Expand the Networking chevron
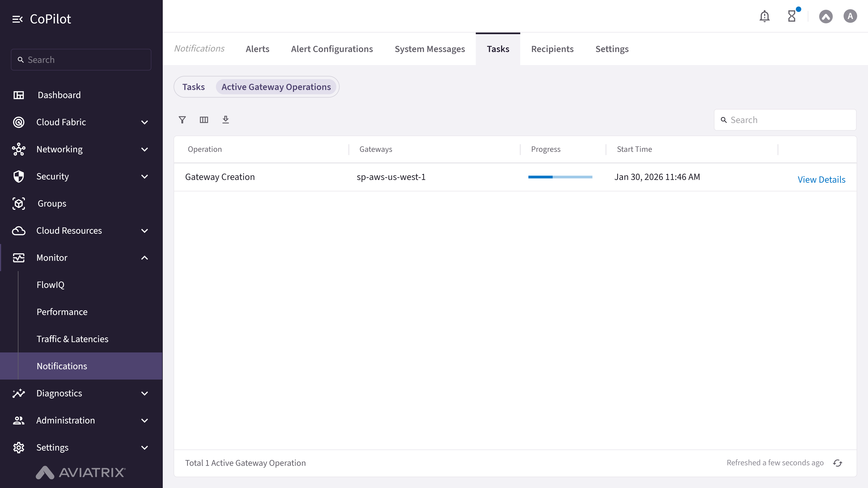 [x=145, y=149]
